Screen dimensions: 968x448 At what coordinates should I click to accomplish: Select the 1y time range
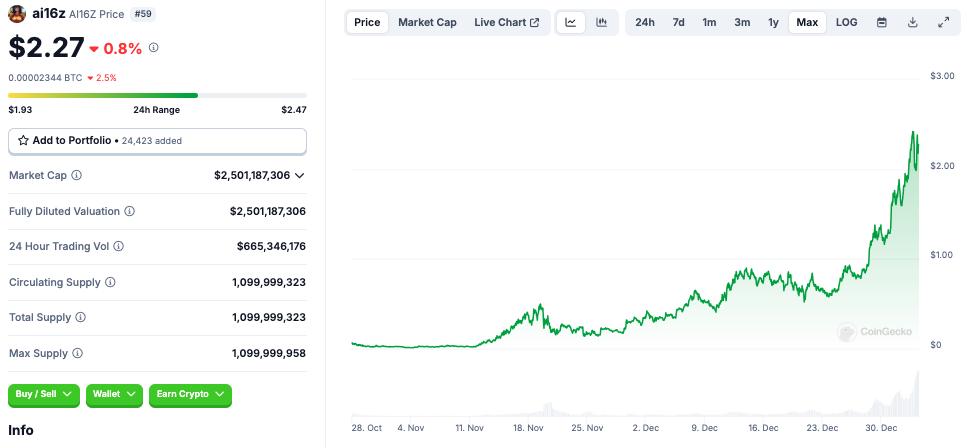click(x=773, y=22)
